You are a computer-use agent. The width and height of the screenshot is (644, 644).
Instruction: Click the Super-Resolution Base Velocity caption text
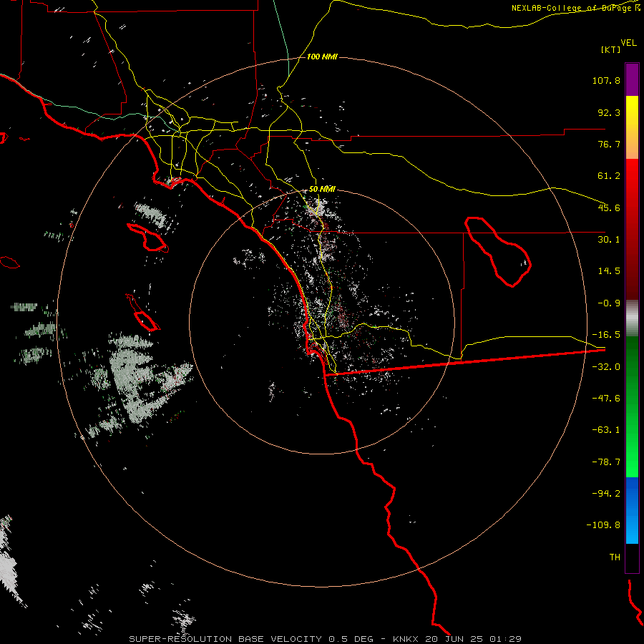[x=325, y=639]
